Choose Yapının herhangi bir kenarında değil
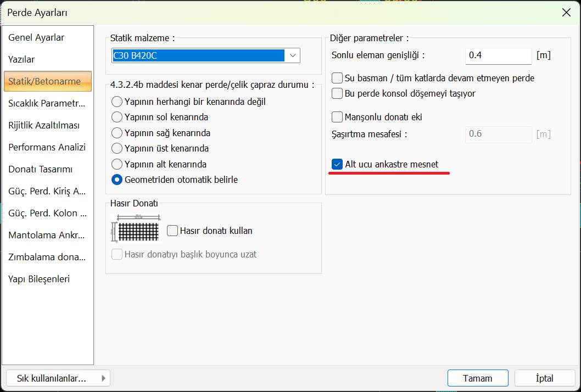Screen dimensions: 581x392 [x=117, y=102]
